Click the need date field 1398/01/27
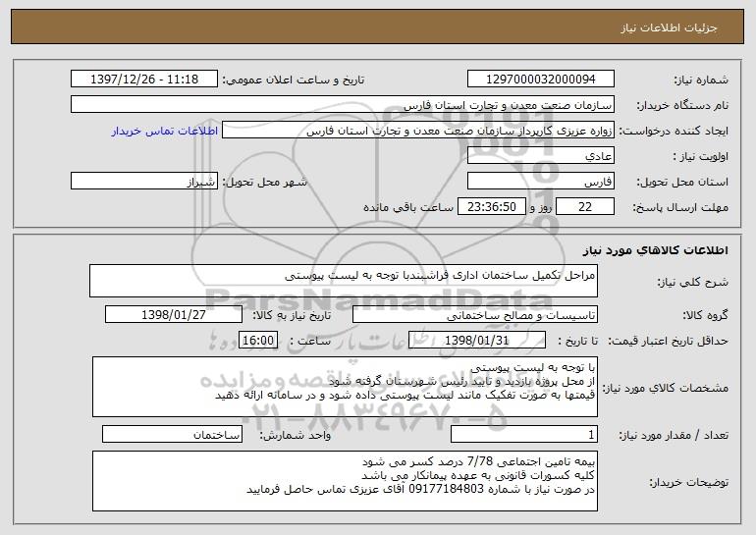 [174, 315]
